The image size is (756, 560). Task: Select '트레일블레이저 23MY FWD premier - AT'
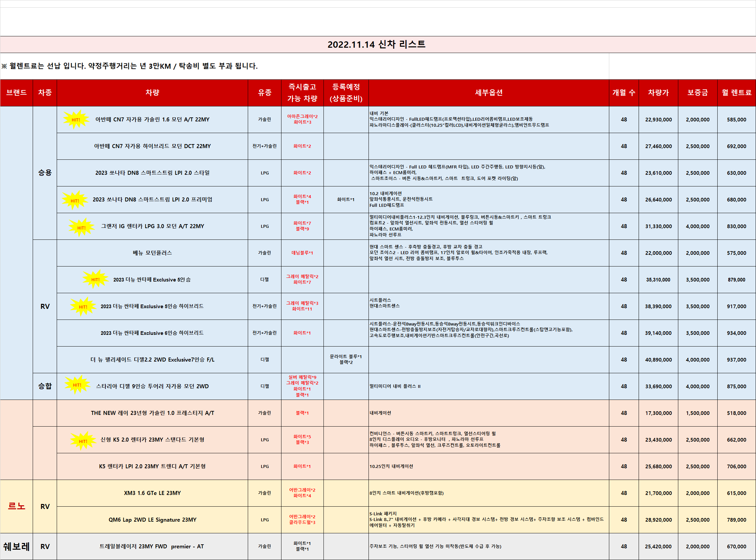[152, 546]
